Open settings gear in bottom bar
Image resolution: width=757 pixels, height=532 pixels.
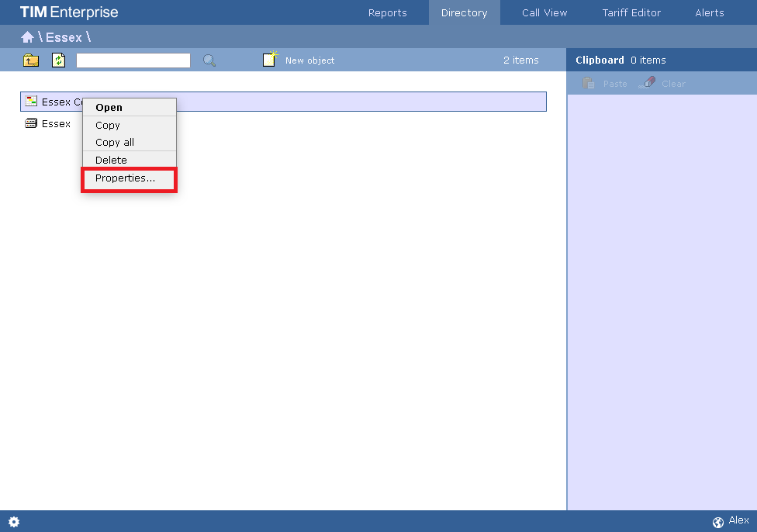14,522
